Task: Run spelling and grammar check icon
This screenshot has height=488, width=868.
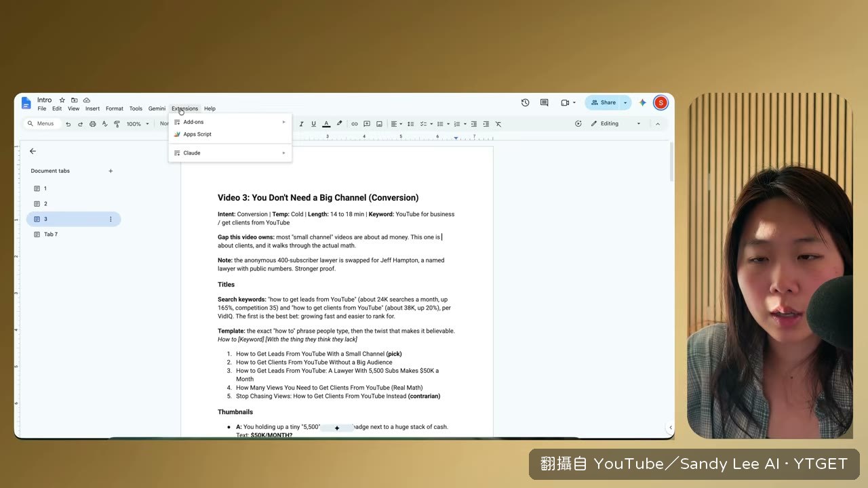Action: coord(104,124)
